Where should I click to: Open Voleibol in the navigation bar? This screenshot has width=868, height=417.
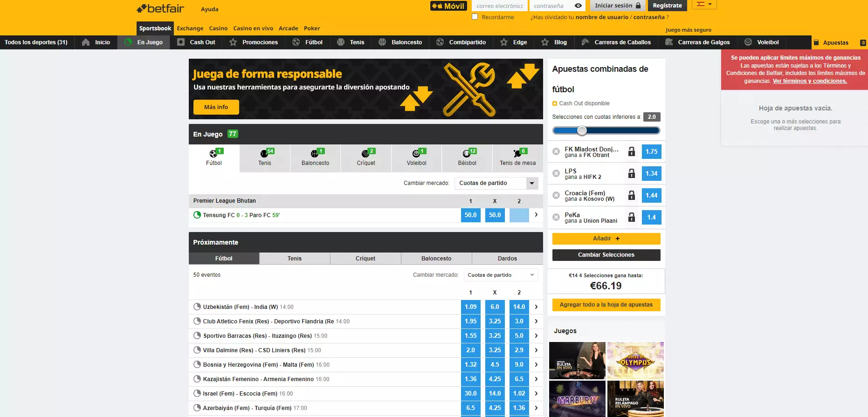pyautogui.click(x=761, y=42)
